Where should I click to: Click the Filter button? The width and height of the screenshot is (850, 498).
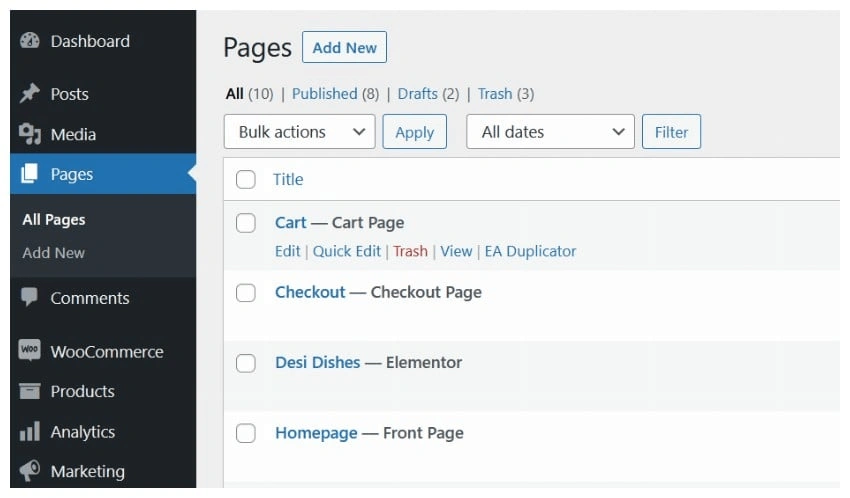point(671,132)
